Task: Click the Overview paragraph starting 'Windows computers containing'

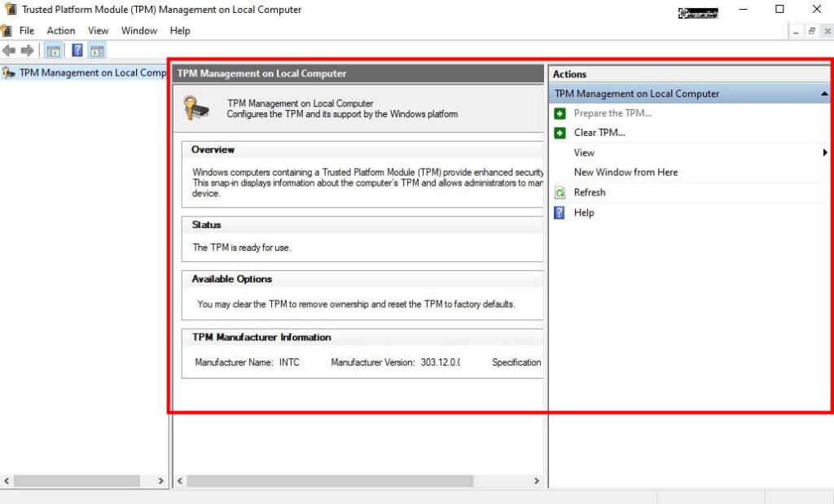Action: point(368,182)
